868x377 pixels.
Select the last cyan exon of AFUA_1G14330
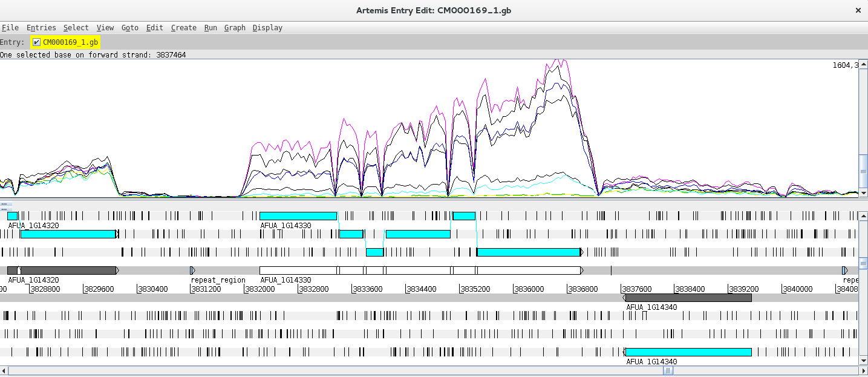pyautogui.click(x=528, y=252)
